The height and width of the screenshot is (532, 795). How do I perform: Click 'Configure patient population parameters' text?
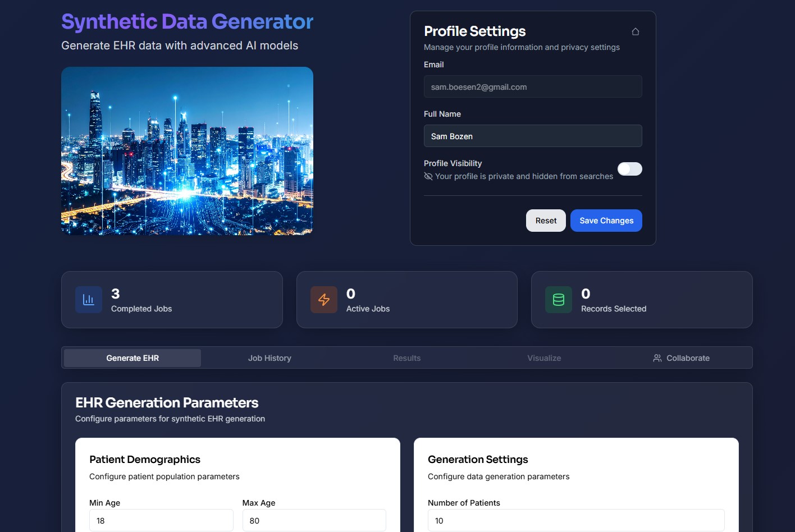(x=165, y=476)
